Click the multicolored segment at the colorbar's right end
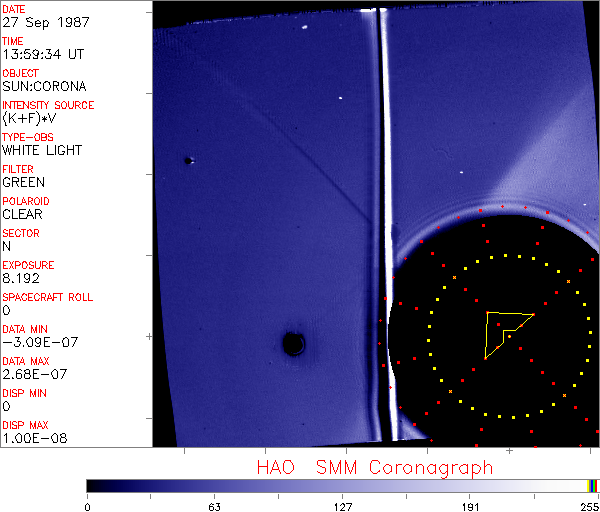Screen dimensions: 600x512 pyautogui.click(x=593, y=485)
